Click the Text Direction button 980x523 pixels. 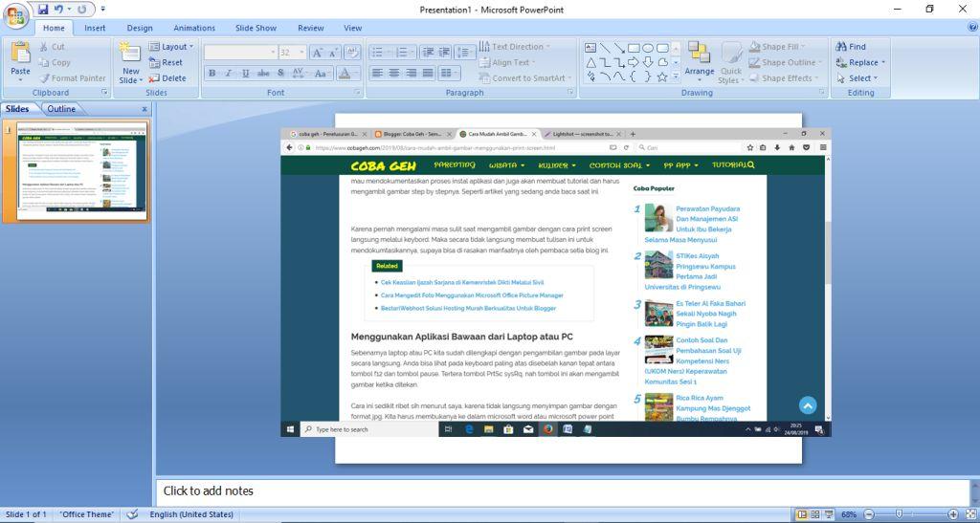coord(514,47)
